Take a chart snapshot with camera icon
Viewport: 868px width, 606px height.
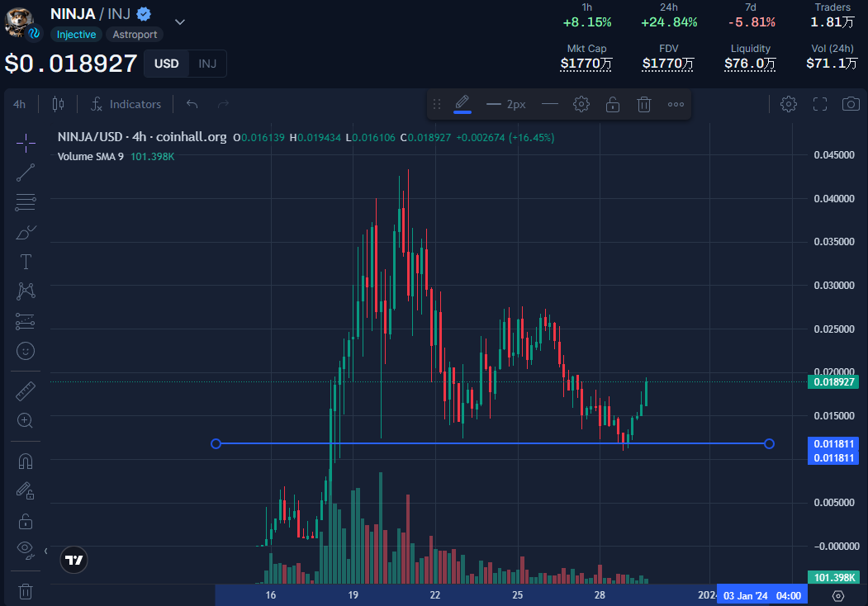(x=851, y=104)
